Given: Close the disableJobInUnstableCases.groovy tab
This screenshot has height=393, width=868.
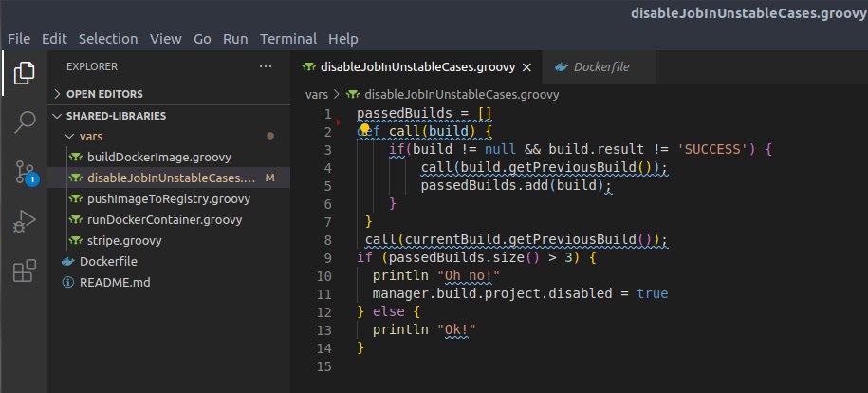Looking at the screenshot, I should (527, 67).
